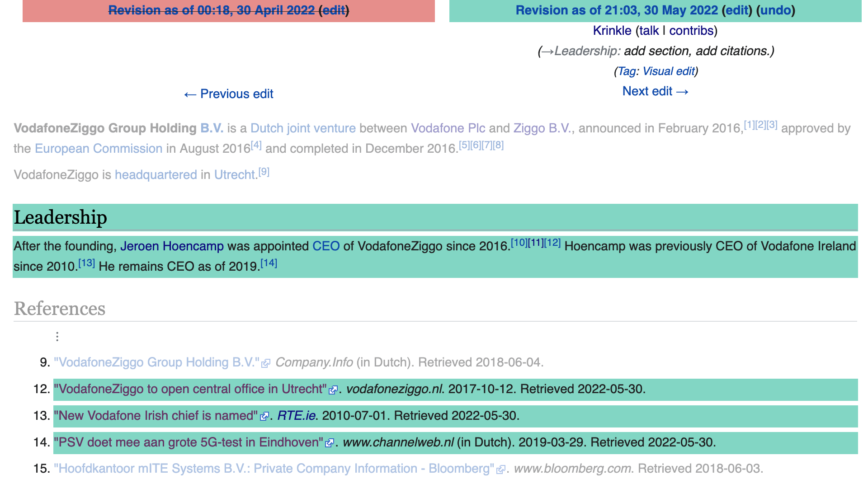The width and height of the screenshot is (868, 479).
Task: Open joint venture article link
Action: 321,128
